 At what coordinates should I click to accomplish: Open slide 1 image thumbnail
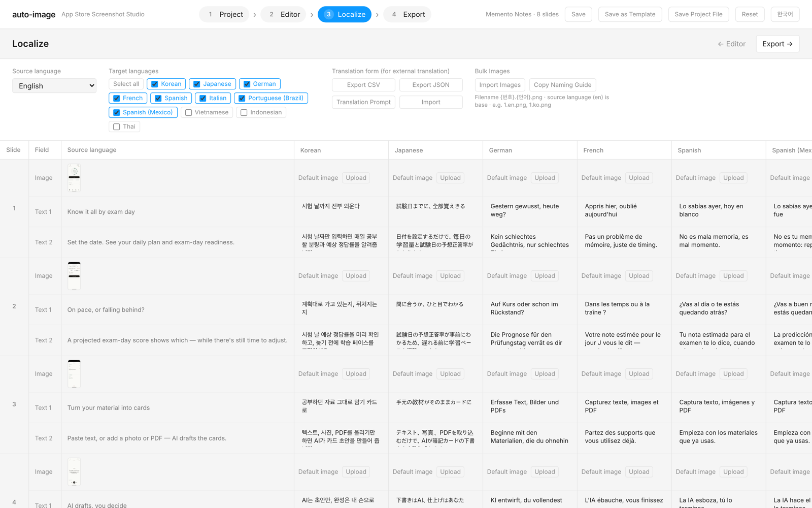pos(74,178)
